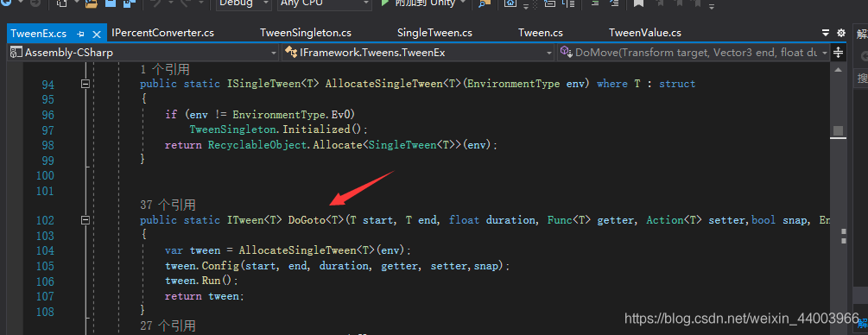
Task: Click line number 102
Action: (x=45, y=220)
